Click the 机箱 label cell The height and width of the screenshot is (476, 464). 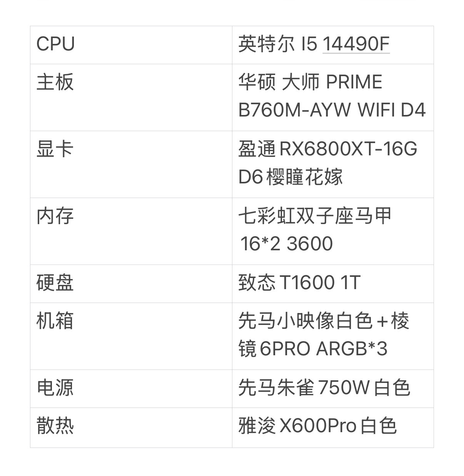[x=55, y=321]
